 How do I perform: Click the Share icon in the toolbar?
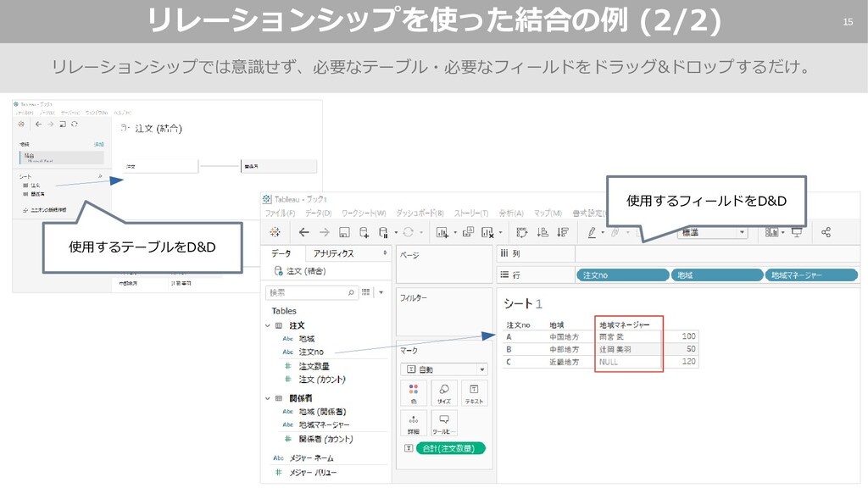click(x=826, y=232)
